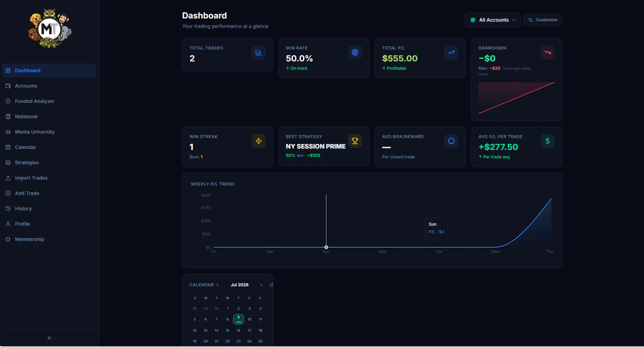Click the Total P/L trending-up icon

pos(451,52)
